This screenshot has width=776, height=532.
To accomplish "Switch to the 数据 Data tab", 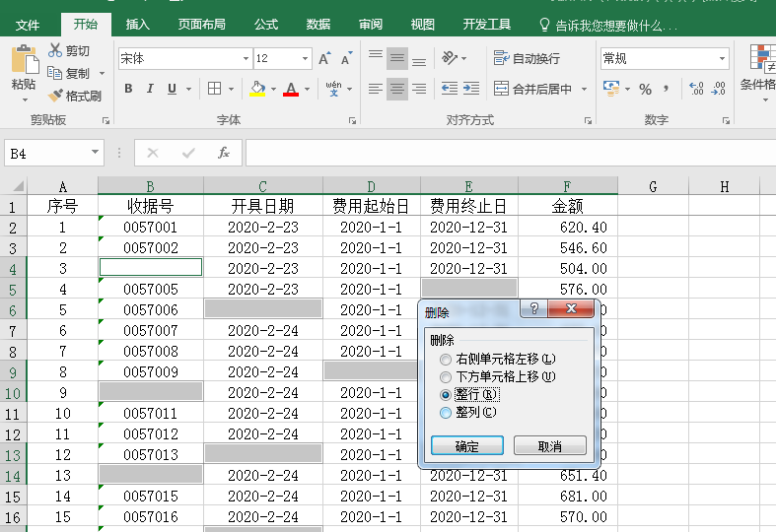I will 317,25.
